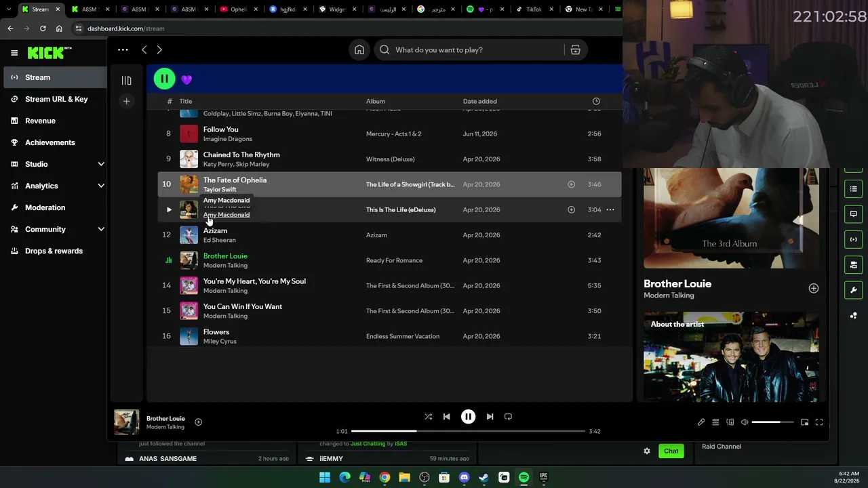Open Spotify's Browse icon in search bar
This screenshot has width=868, height=488.
tap(575, 49)
